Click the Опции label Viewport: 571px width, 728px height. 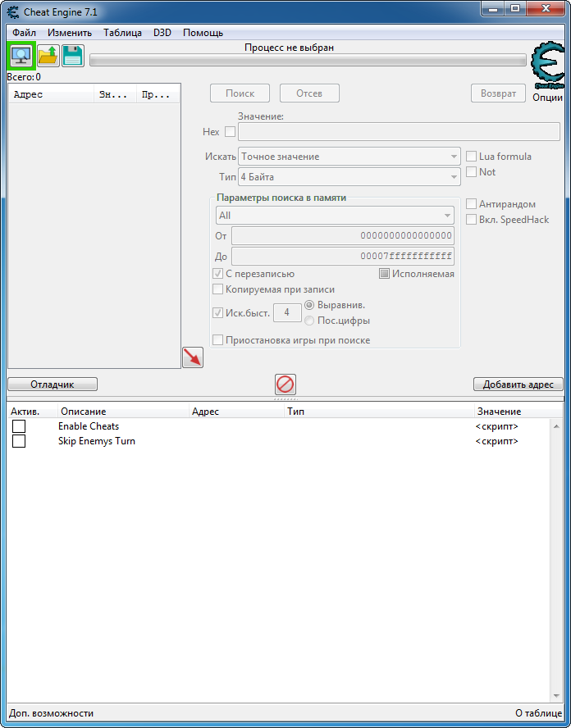tap(548, 98)
